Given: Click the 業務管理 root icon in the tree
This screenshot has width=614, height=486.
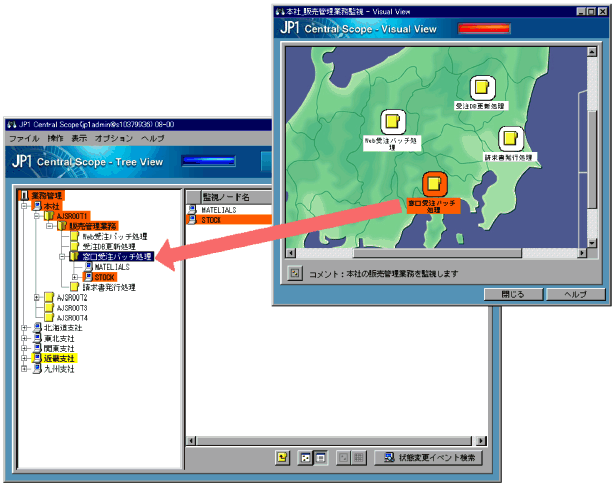Looking at the screenshot, I should [25, 195].
